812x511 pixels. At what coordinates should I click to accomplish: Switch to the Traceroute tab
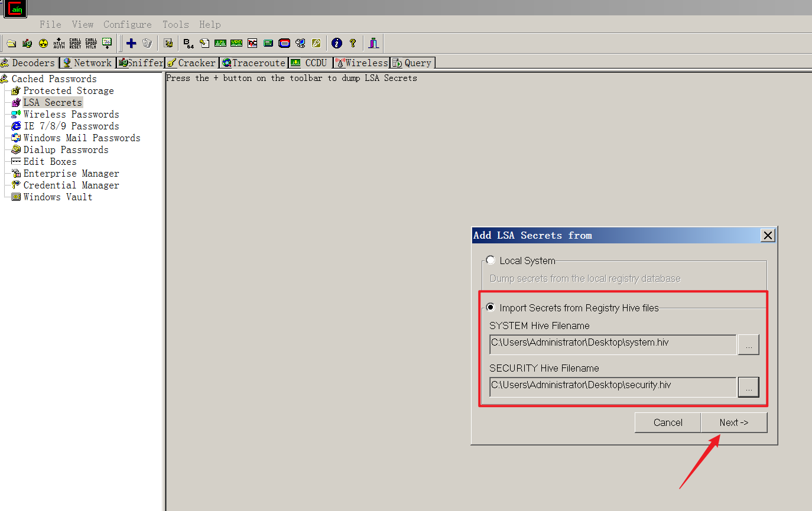pos(254,63)
